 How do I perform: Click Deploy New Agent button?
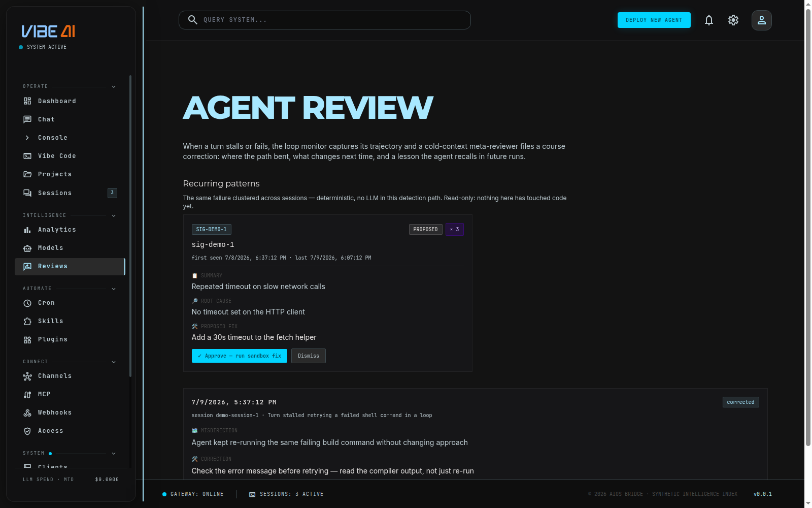point(654,20)
